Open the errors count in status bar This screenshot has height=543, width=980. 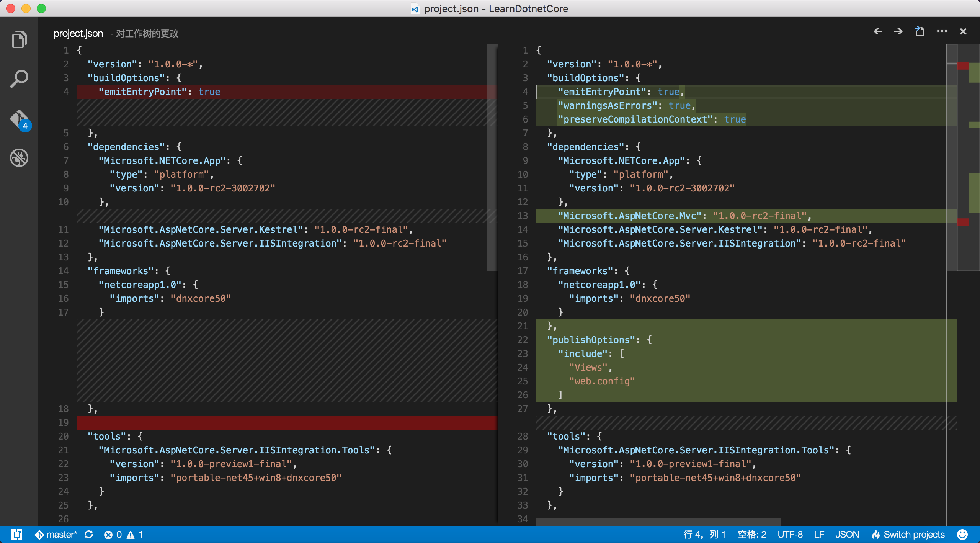(x=113, y=535)
